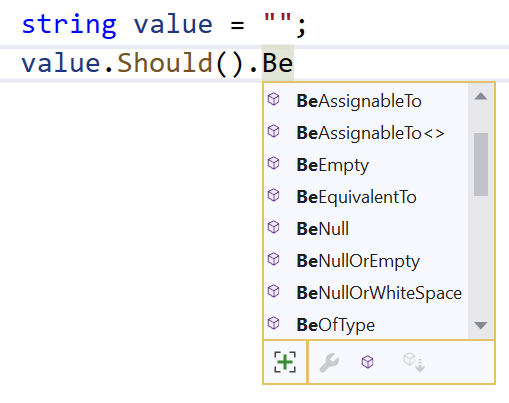
Task: Pick BeEmpty from the IntelliSense list
Action: (x=366, y=165)
